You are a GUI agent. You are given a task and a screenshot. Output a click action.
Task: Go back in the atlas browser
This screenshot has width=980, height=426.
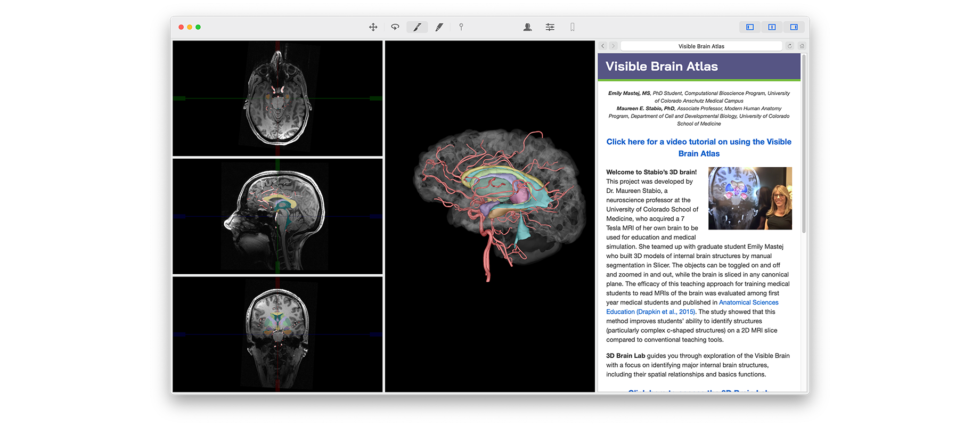click(603, 46)
